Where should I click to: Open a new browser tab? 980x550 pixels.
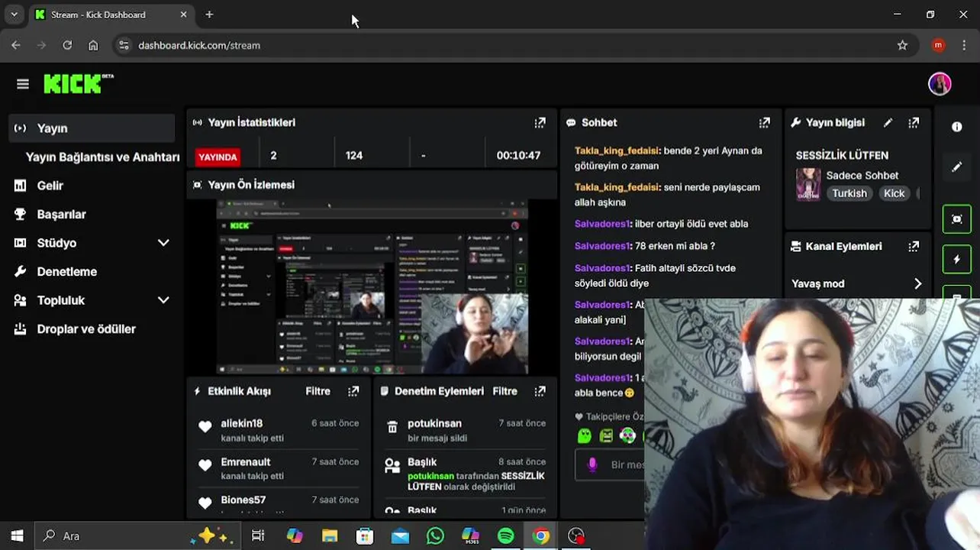[x=209, y=15]
